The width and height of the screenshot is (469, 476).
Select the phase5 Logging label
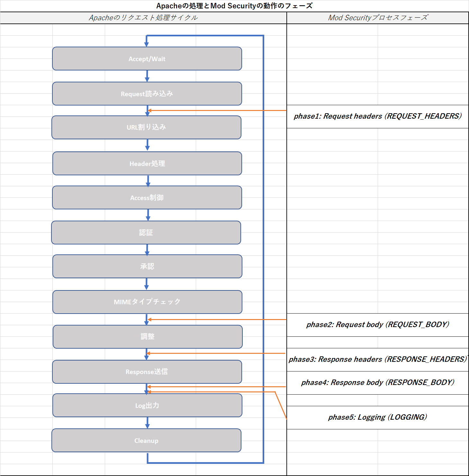pos(378,417)
